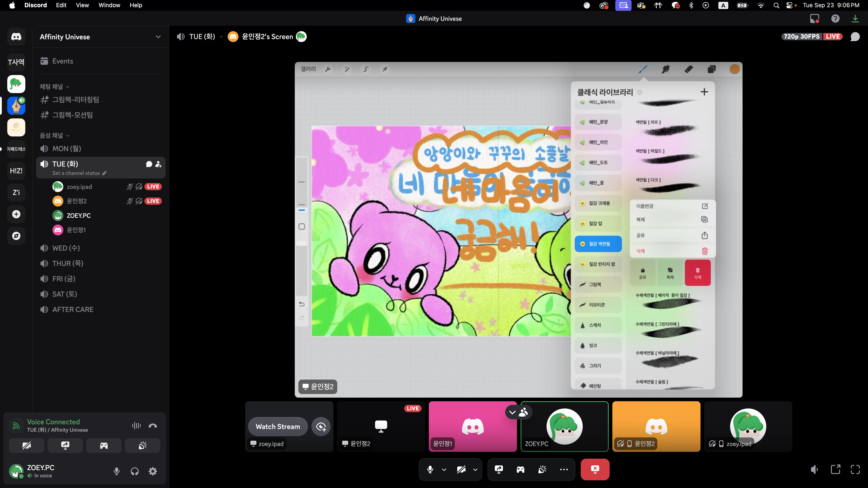Collapse the 음성 채널 category

[x=54, y=135]
